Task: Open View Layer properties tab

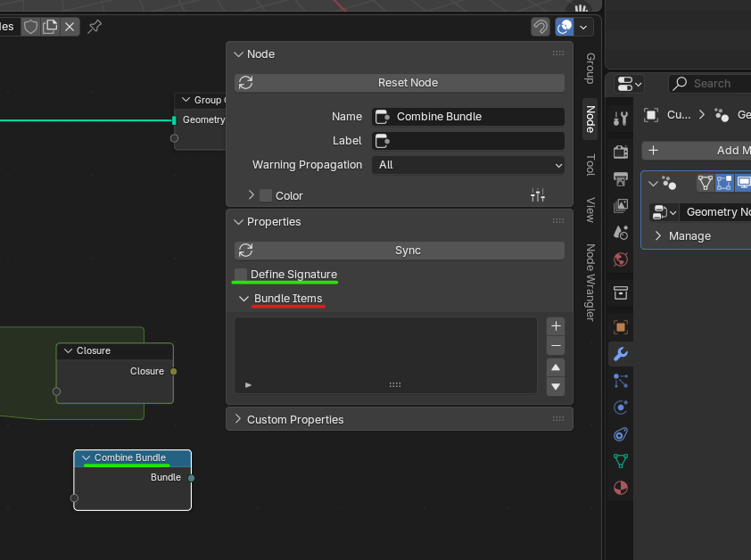Action: coord(621,206)
